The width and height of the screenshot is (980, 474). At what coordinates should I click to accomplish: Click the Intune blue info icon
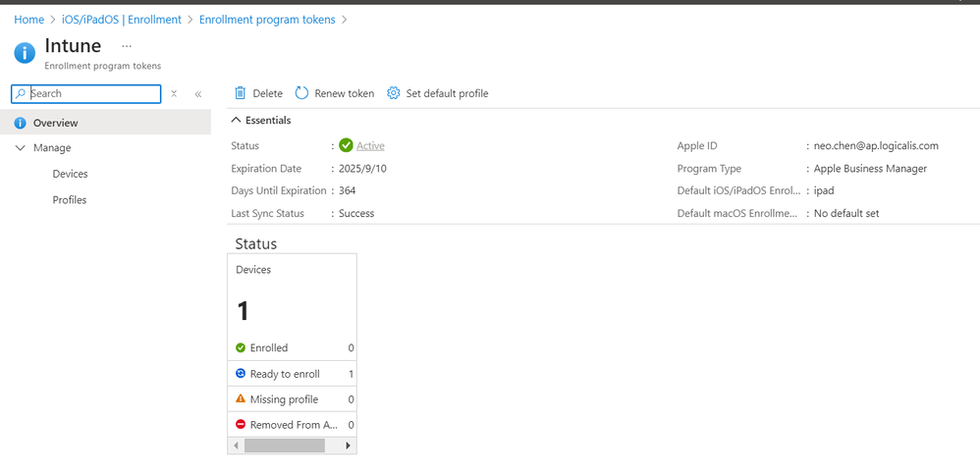(x=25, y=52)
